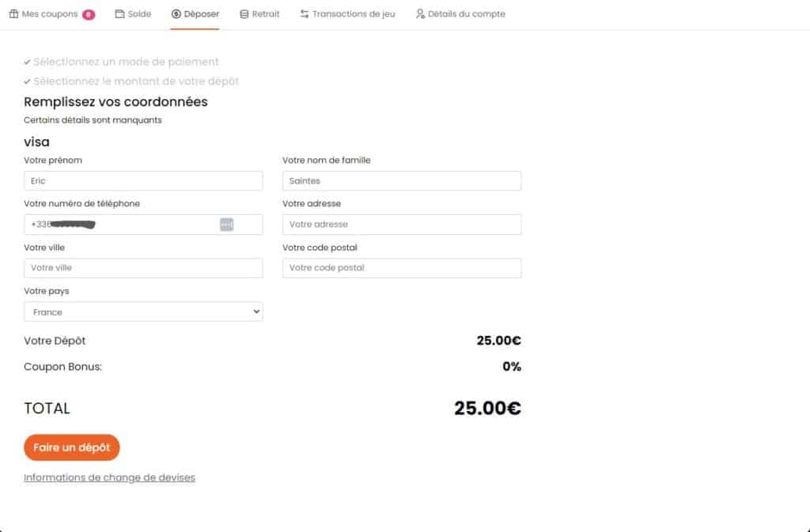Click the user icon beside Détails du compte
This screenshot has height=532, width=810.
pyautogui.click(x=421, y=14)
